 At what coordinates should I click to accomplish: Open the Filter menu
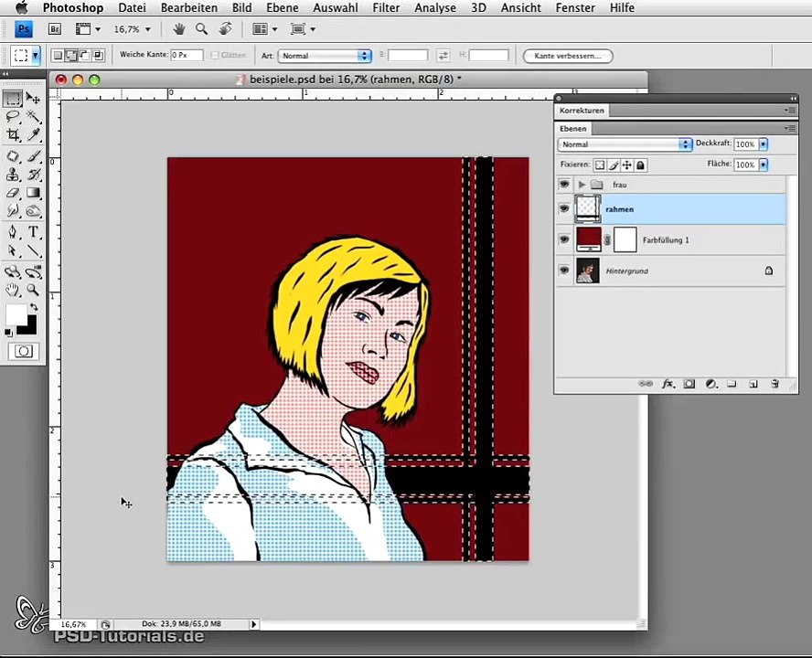click(386, 7)
